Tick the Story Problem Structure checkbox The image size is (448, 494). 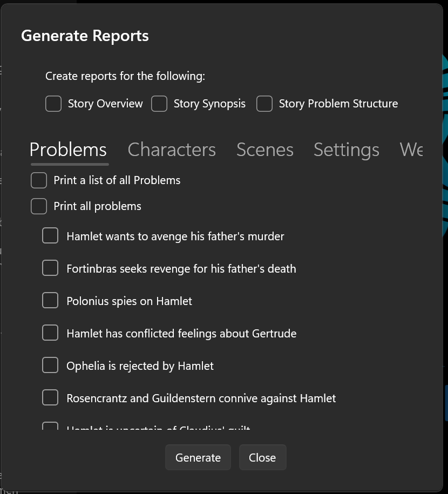(x=264, y=104)
